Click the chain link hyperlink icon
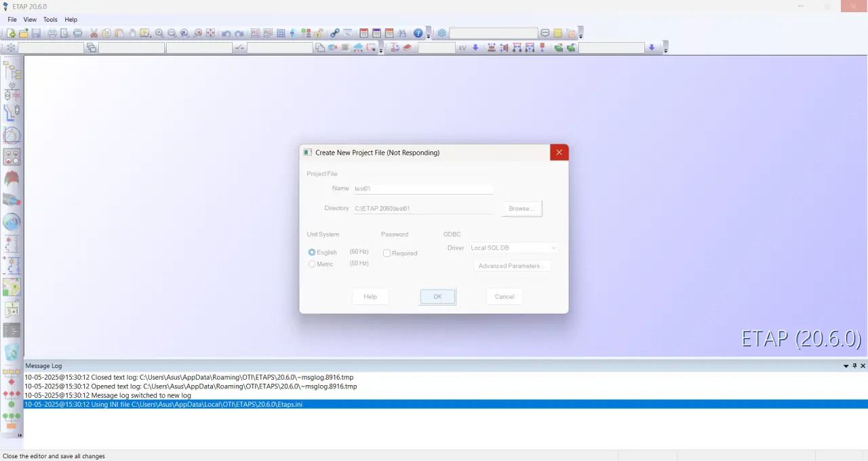Image resolution: width=868 pixels, height=461 pixels. [335, 33]
